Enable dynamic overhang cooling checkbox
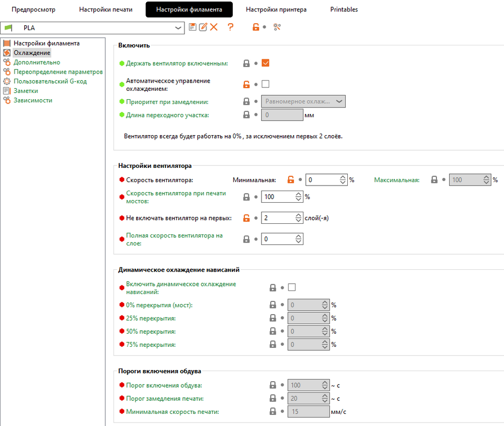 tap(291, 288)
